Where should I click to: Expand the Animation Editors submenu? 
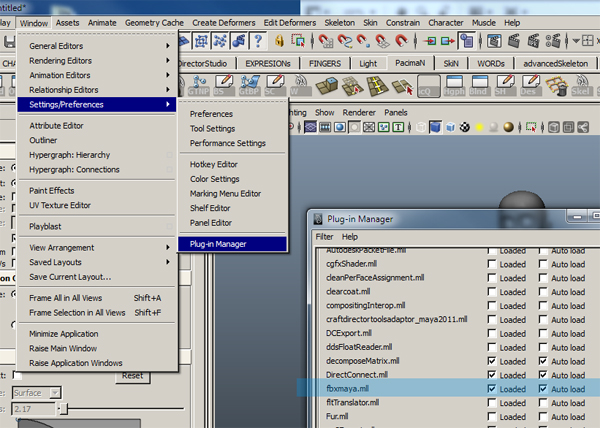96,75
